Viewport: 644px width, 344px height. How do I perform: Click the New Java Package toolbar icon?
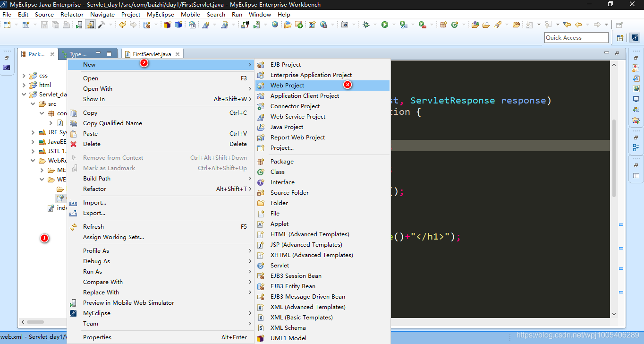click(443, 25)
